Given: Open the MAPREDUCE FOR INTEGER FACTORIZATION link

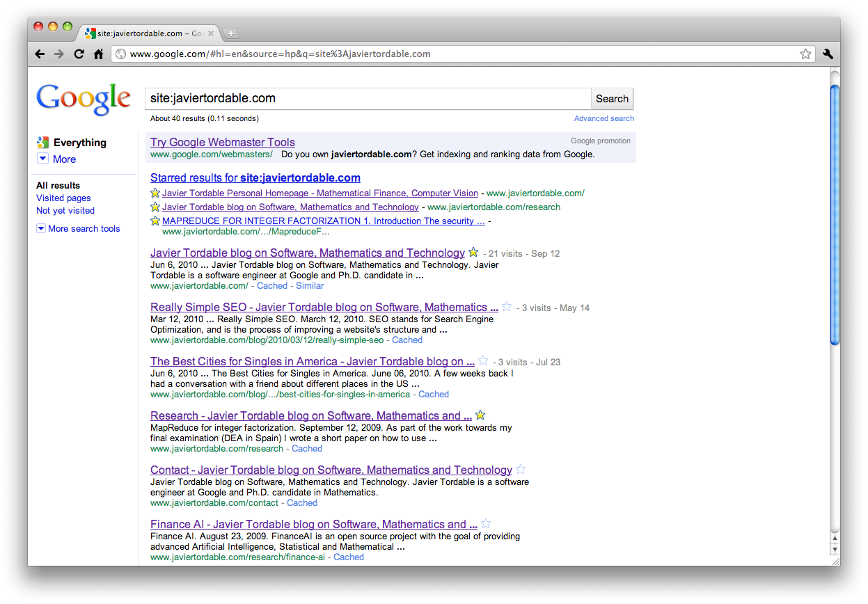Looking at the screenshot, I should [324, 221].
